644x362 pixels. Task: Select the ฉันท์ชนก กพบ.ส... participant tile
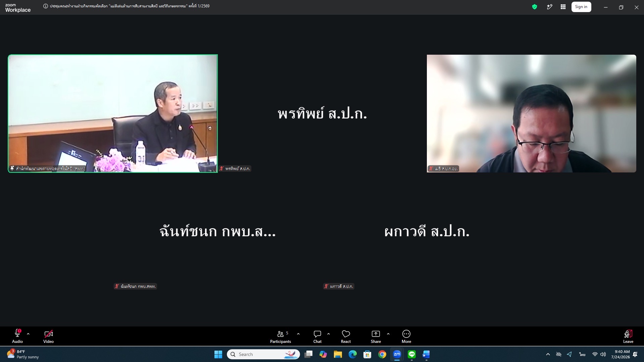pyautogui.click(x=217, y=231)
